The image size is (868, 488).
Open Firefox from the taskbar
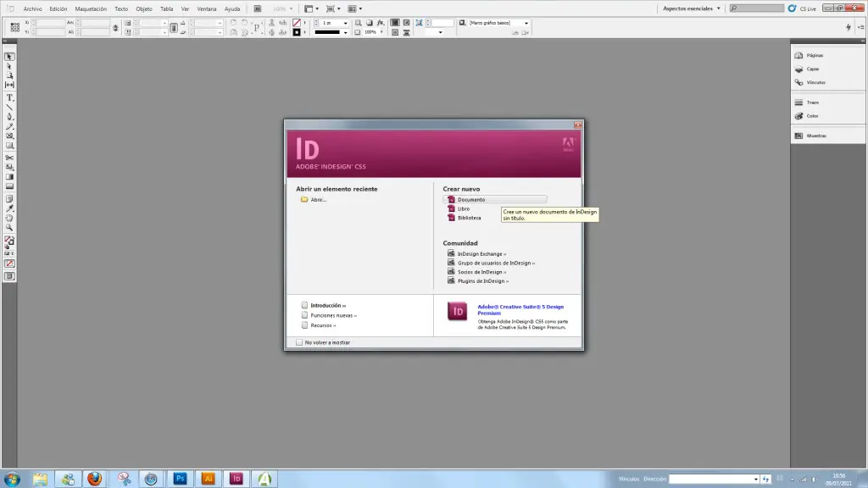(95, 479)
